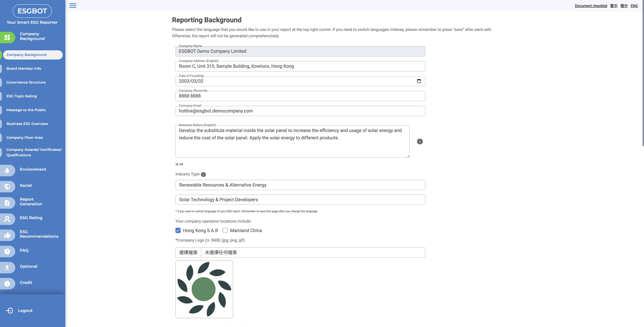Click info icon beside Business Nature field

tap(420, 142)
